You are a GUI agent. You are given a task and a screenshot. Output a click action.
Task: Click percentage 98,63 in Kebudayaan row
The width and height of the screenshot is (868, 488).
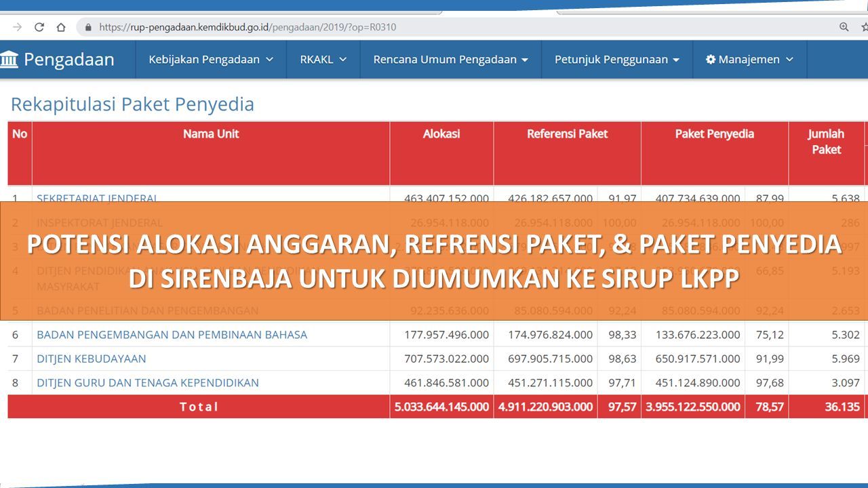622,359
